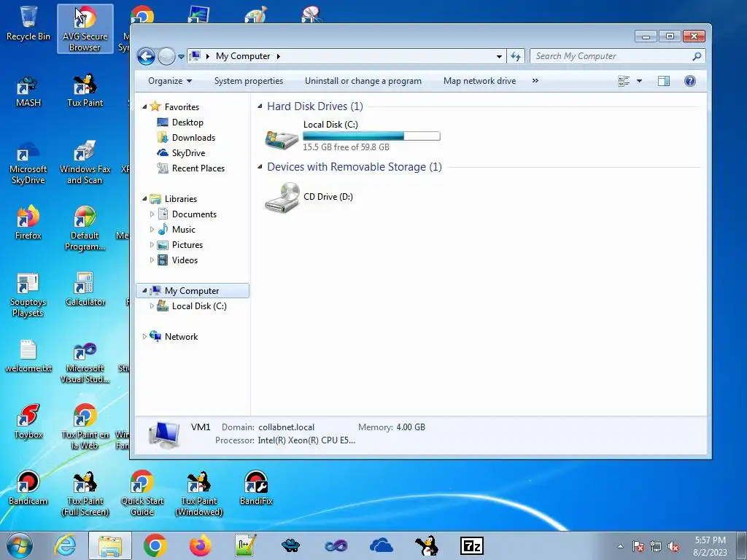The image size is (747, 560).
Task: Open the Recycle Bin desktop icon
Action: 28,23
